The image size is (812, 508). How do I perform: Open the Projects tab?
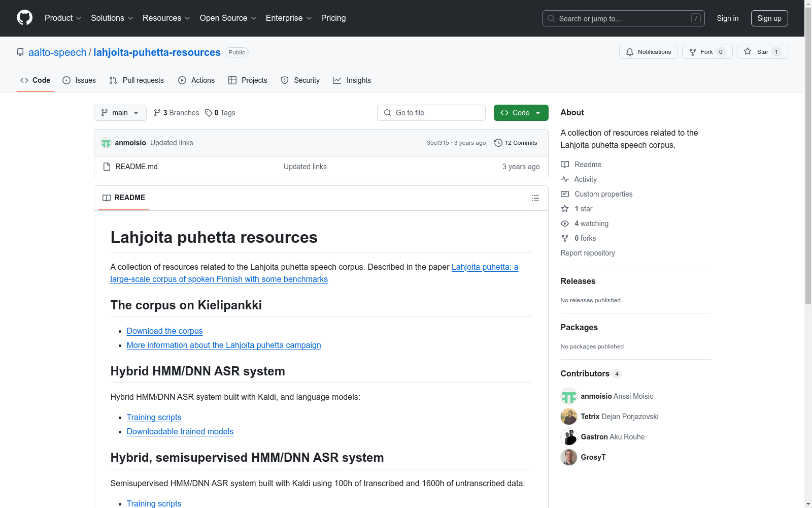(248, 80)
